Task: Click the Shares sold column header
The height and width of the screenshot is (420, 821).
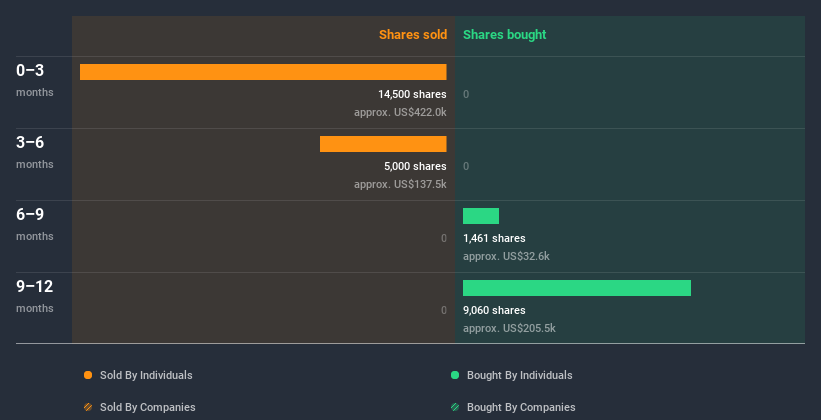Action: coord(413,35)
